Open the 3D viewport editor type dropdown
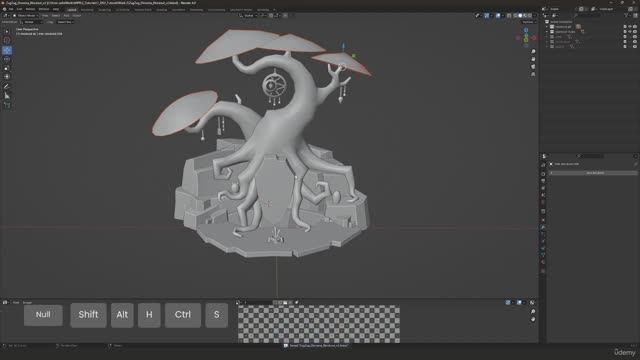This screenshot has width=640, height=360. [x=6, y=16]
